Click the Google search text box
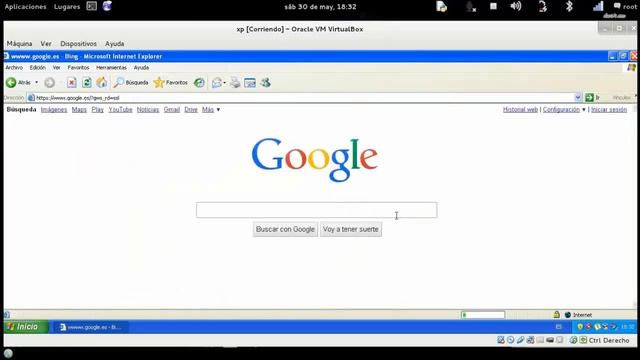Image resolution: width=640 pixels, height=360 pixels. coord(316,210)
